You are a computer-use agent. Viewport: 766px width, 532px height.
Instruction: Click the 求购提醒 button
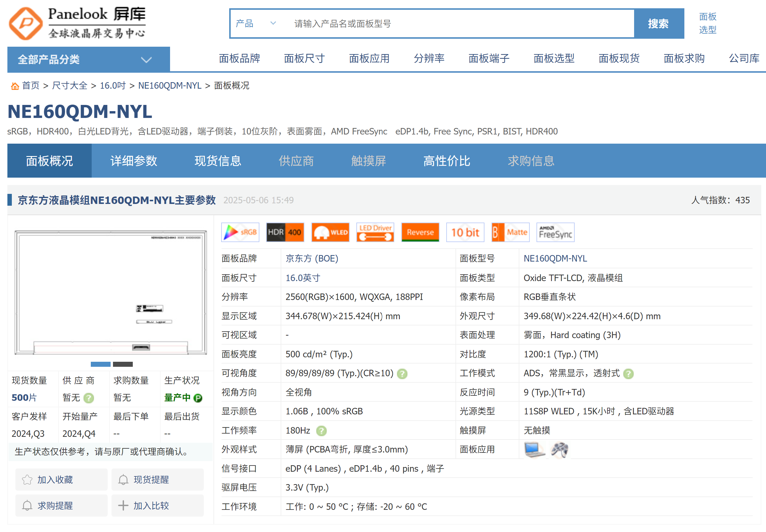tap(61, 506)
